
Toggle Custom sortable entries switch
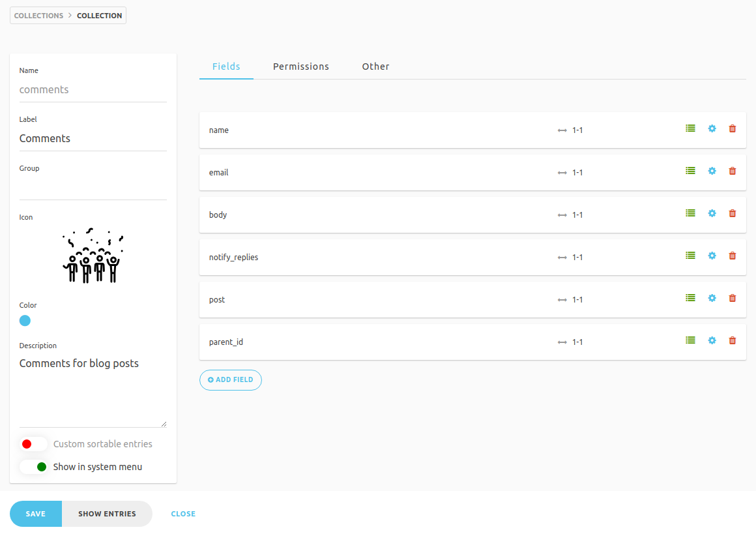click(x=33, y=444)
